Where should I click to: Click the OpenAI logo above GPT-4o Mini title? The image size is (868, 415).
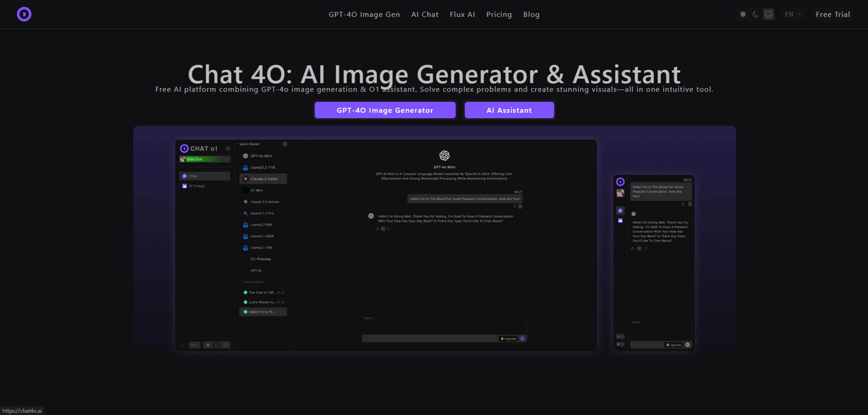(x=444, y=155)
